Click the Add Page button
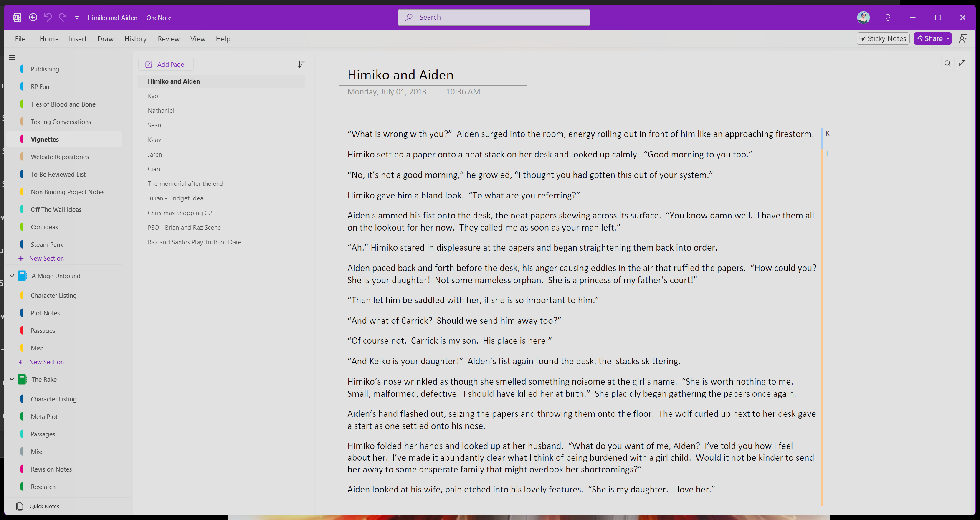980x520 pixels. point(165,64)
